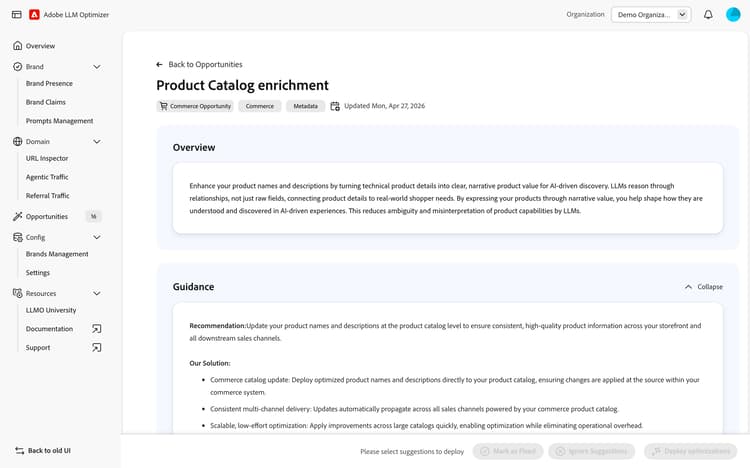Click the Back to old UI swap icon
The image size is (750, 468).
coord(20,450)
